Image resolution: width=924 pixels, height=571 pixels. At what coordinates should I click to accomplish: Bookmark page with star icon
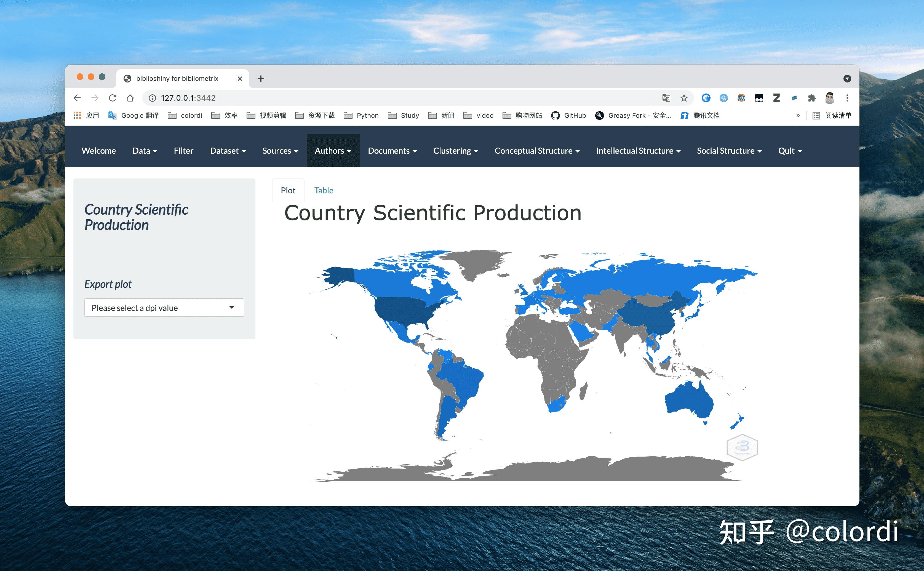tap(684, 98)
